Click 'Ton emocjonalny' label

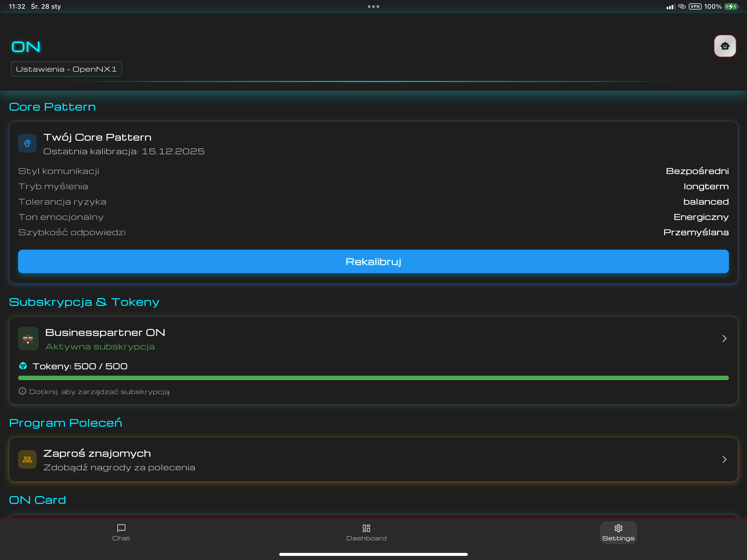pos(61,217)
